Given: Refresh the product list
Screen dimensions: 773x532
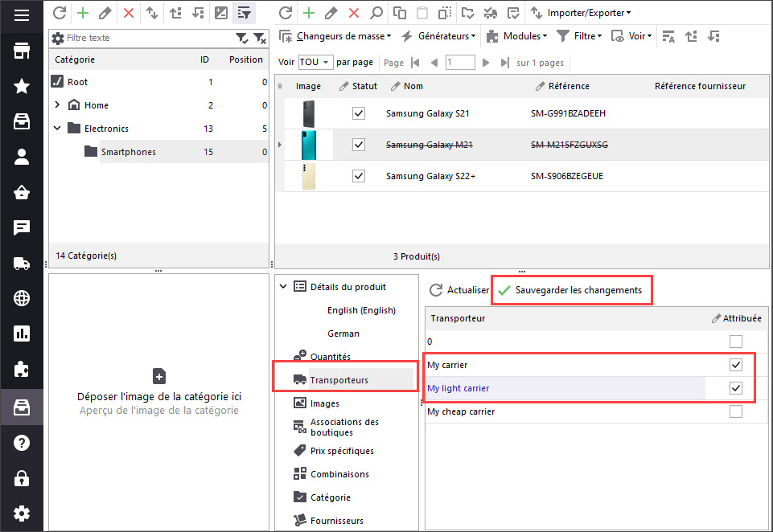Looking at the screenshot, I should [x=286, y=13].
